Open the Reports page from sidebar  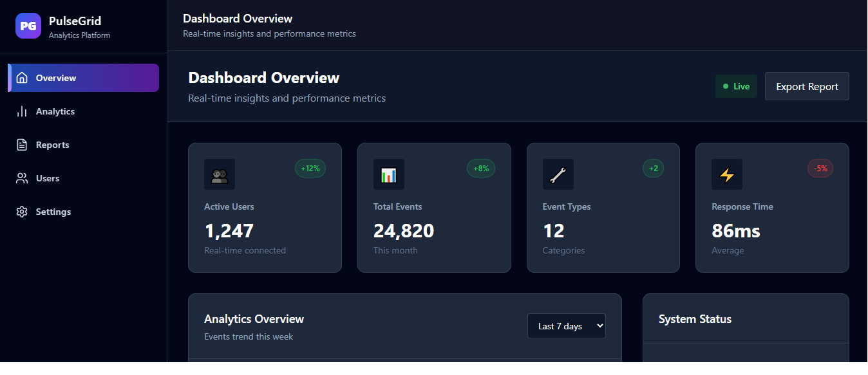51,144
